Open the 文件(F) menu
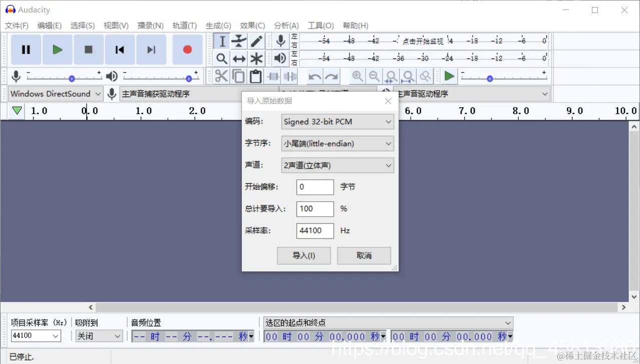This screenshot has height=364, width=640. click(x=17, y=26)
